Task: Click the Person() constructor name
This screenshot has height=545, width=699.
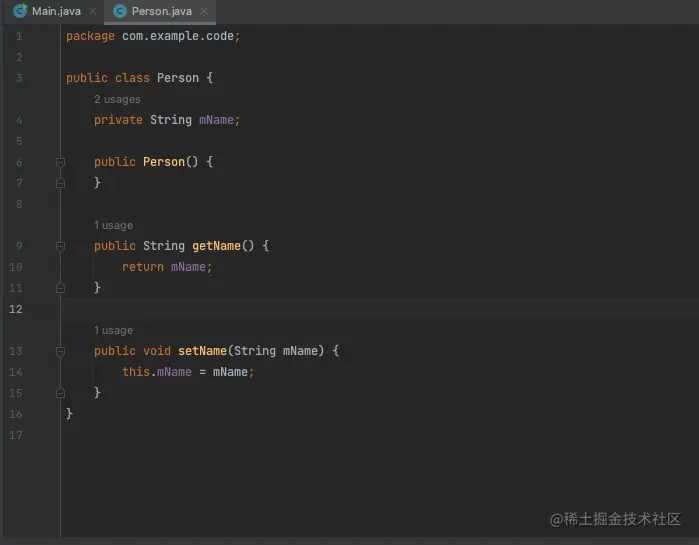Action: pyautogui.click(x=164, y=162)
